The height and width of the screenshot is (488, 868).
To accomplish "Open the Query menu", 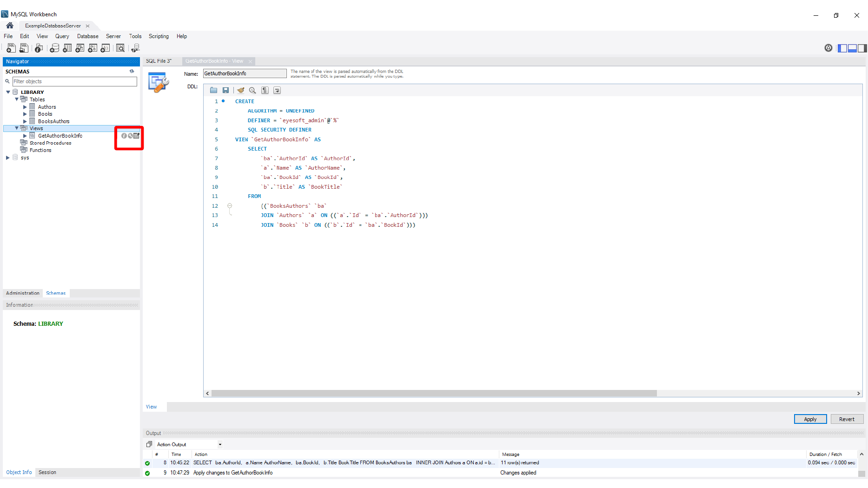I will pyautogui.click(x=62, y=36).
